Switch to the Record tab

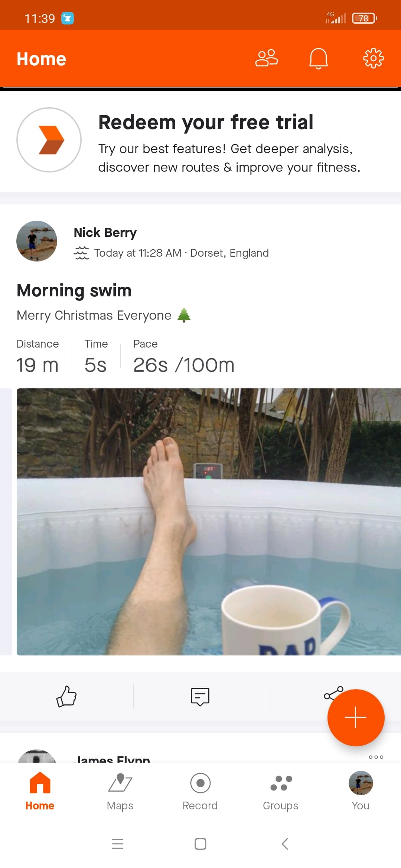click(x=200, y=791)
